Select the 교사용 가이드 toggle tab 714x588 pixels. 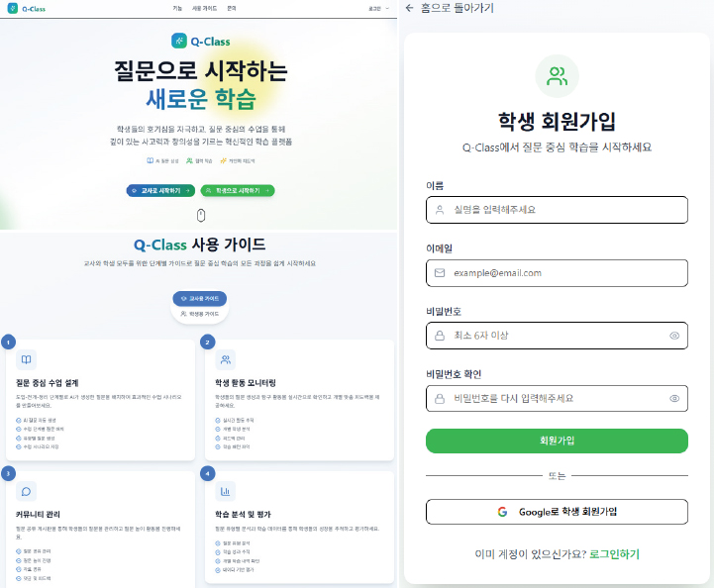[200, 299]
